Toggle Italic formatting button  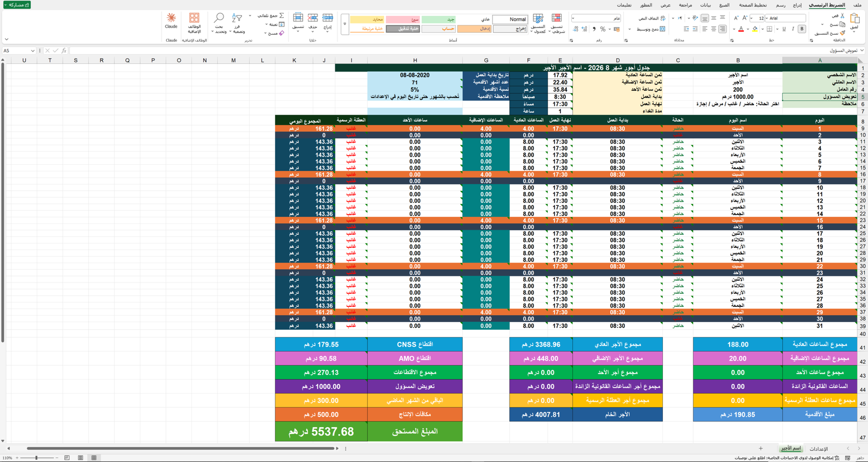click(x=793, y=29)
